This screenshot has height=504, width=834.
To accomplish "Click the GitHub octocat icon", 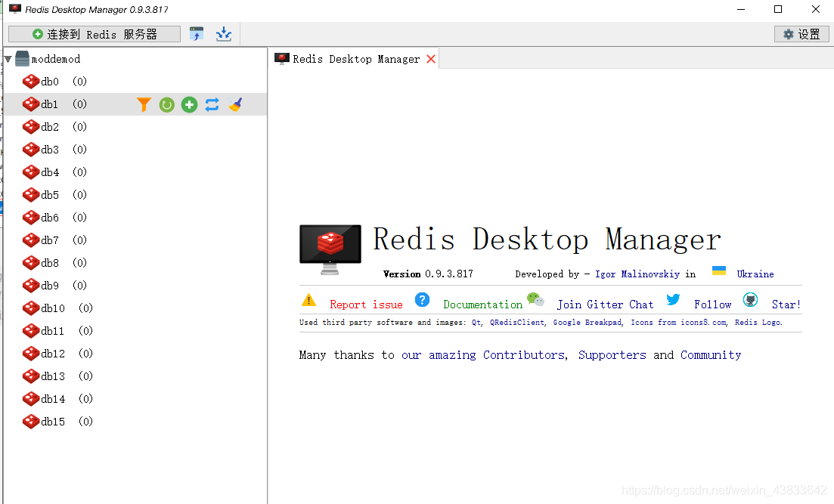I will point(751,300).
